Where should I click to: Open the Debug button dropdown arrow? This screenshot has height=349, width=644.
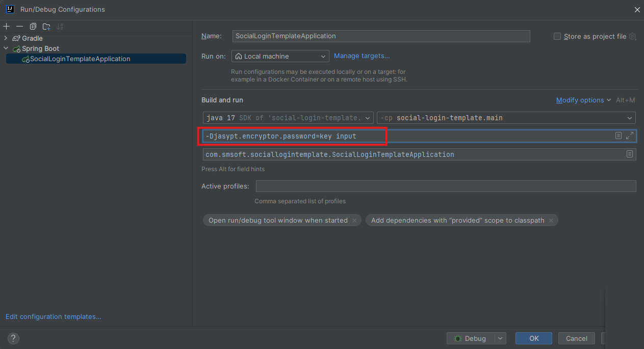(501, 338)
